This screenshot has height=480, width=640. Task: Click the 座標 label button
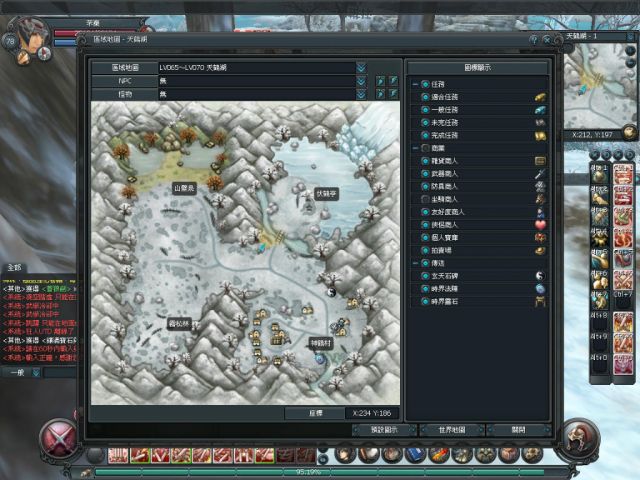click(315, 413)
